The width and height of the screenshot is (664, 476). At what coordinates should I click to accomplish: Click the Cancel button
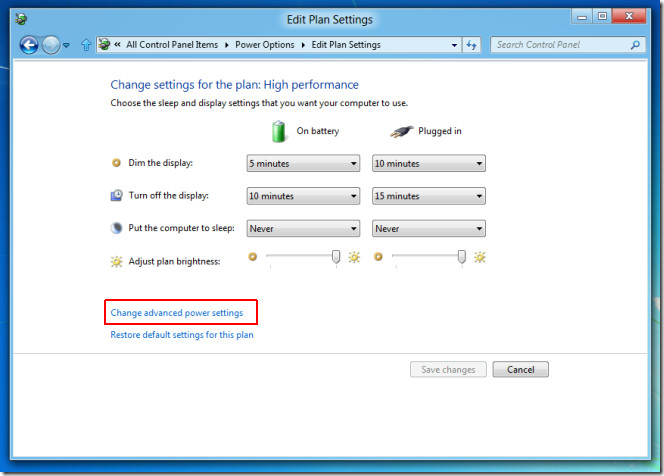[520, 370]
